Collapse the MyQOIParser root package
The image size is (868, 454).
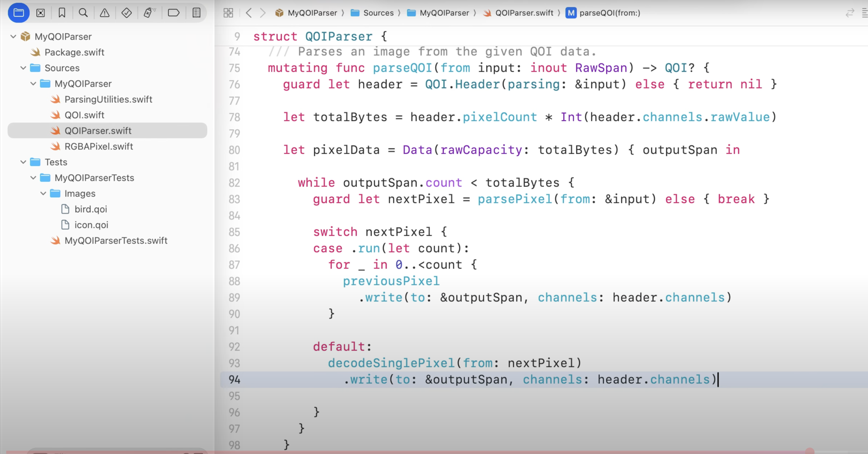(x=13, y=36)
